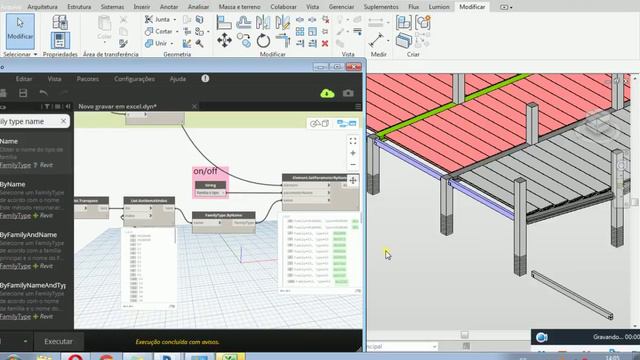640x360 pixels.
Task: Click the Array tool icon
Action: pos(300,31)
